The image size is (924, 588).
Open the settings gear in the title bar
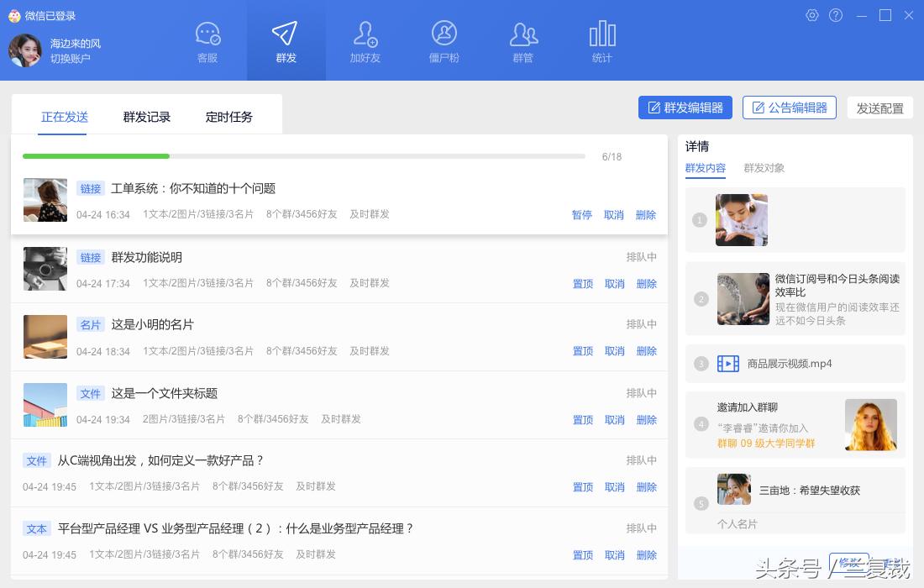point(811,15)
